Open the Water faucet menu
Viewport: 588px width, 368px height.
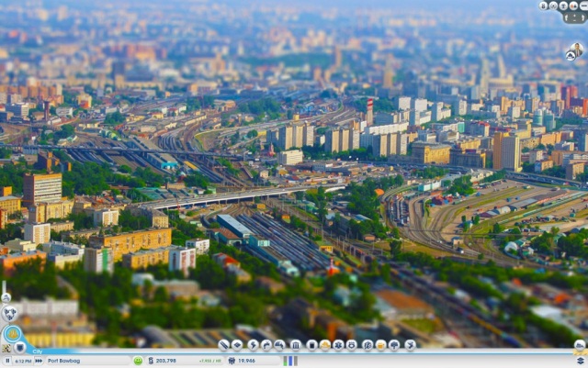266,345
